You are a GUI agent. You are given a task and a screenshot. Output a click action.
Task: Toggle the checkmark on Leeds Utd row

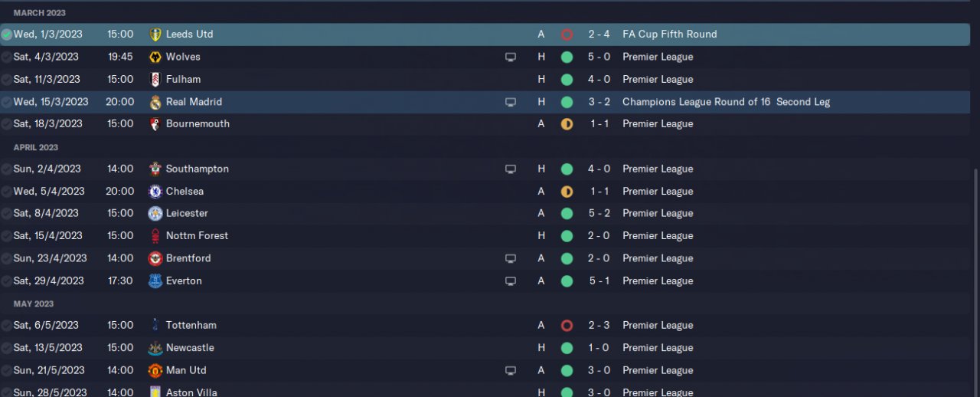point(7,34)
